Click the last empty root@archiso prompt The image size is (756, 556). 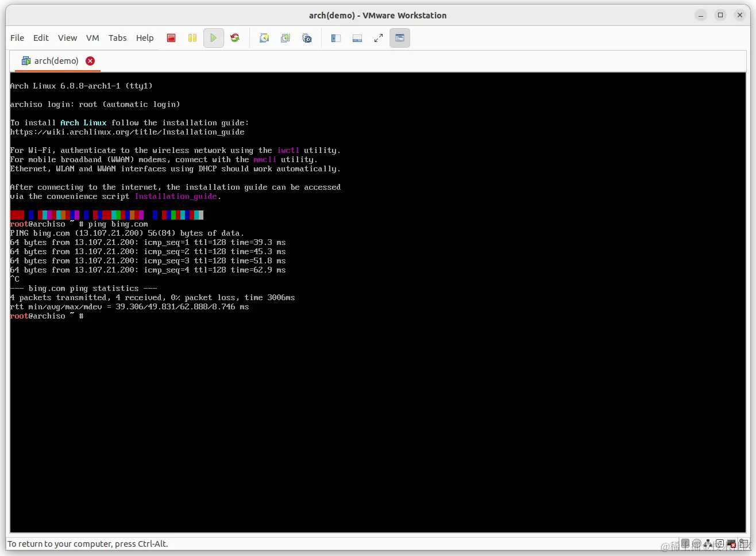pyautogui.click(x=47, y=316)
